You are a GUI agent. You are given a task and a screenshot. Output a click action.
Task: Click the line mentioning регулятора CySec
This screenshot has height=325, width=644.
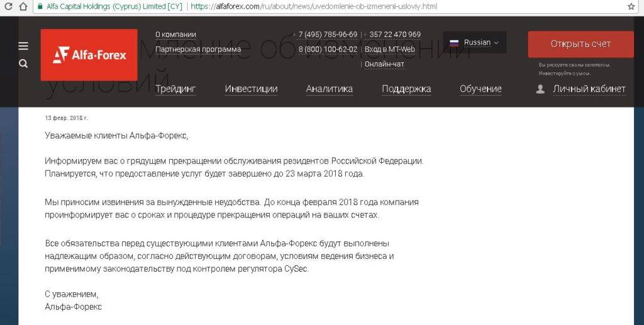(177, 269)
